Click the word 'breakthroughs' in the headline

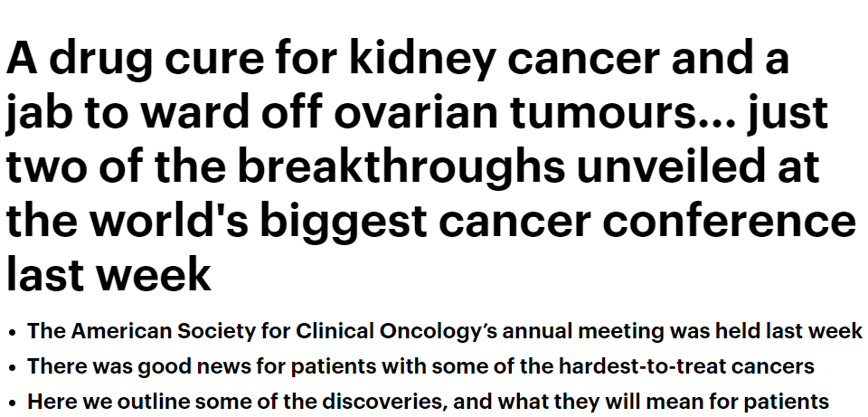tap(401, 168)
